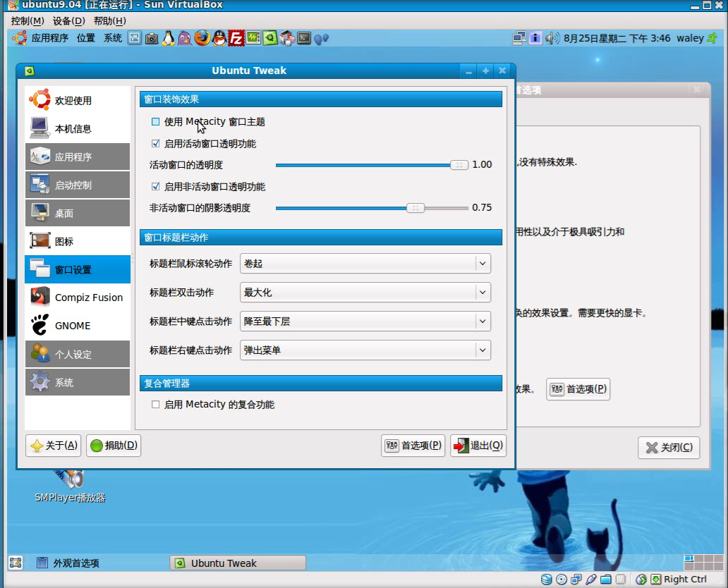Expand the 系统 sidebar category in Ubuntu Tweak
The width and height of the screenshot is (728, 588).
(78, 382)
